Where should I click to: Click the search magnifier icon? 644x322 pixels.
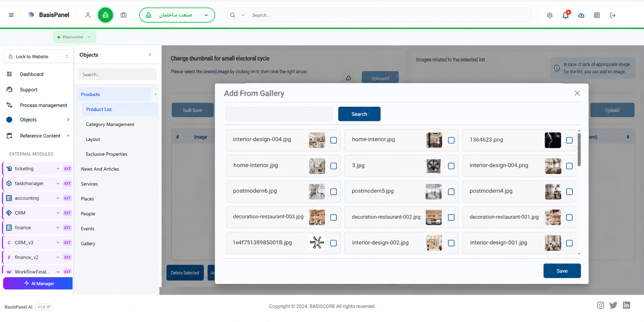(x=233, y=15)
